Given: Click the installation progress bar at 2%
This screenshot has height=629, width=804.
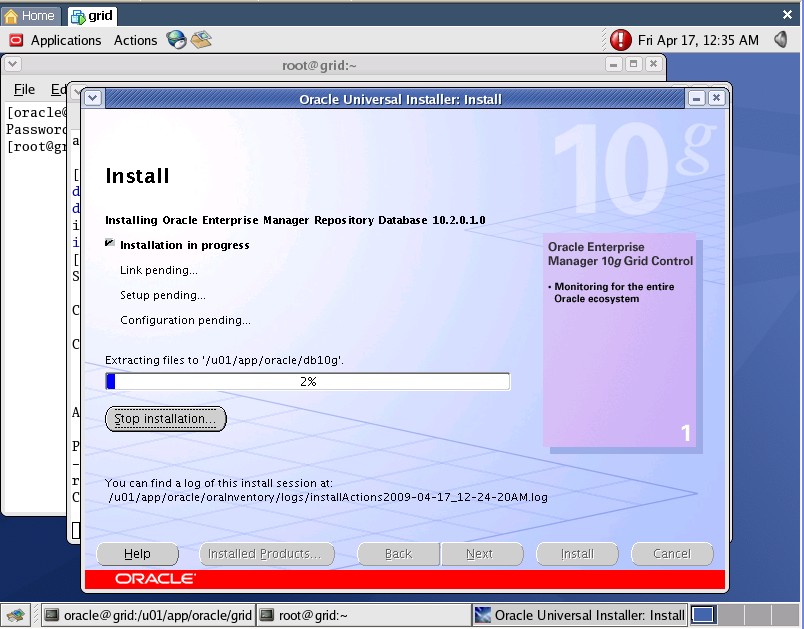Looking at the screenshot, I should (307, 381).
